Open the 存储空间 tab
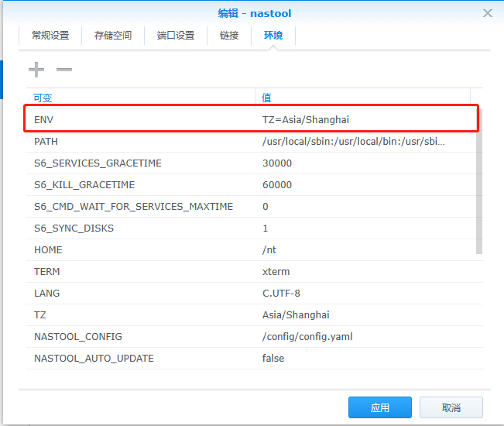The width and height of the screenshot is (504, 426). tap(113, 36)
